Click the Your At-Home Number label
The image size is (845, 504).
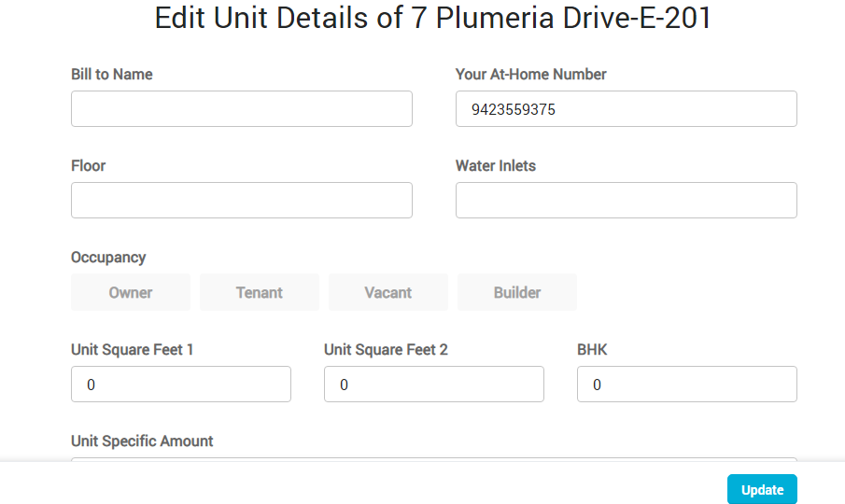tap(531, 74)
